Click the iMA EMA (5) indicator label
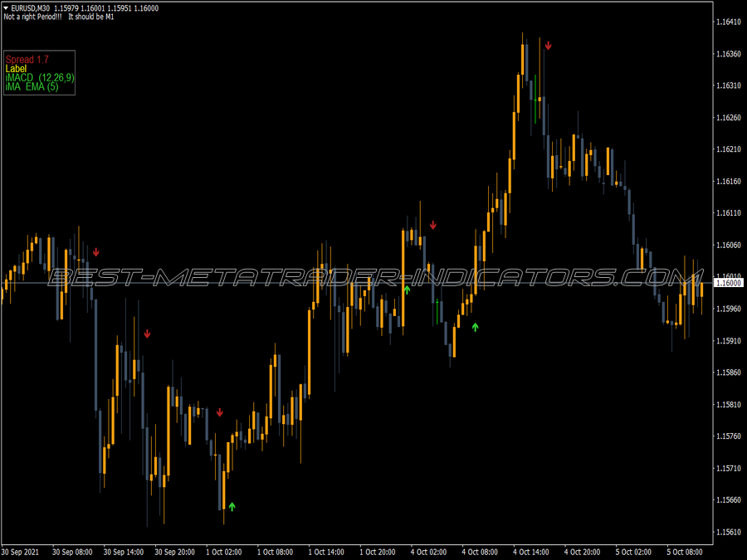 pyautogui.click(x=32, y=86)
